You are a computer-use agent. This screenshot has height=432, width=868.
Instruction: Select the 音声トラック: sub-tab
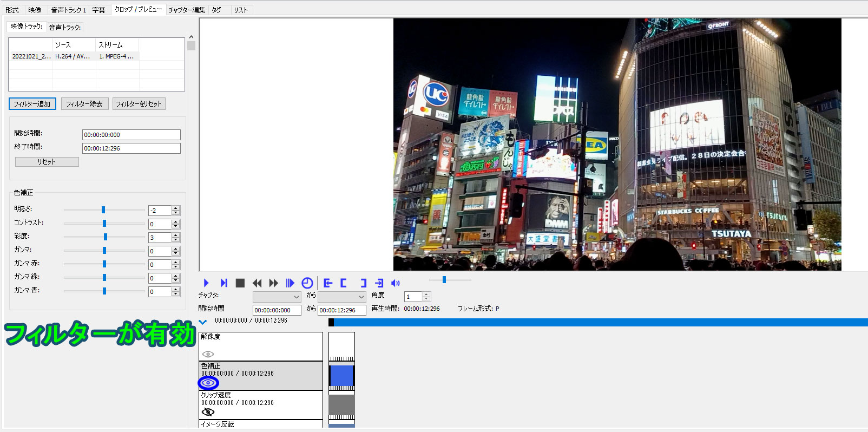click(65, 27)
